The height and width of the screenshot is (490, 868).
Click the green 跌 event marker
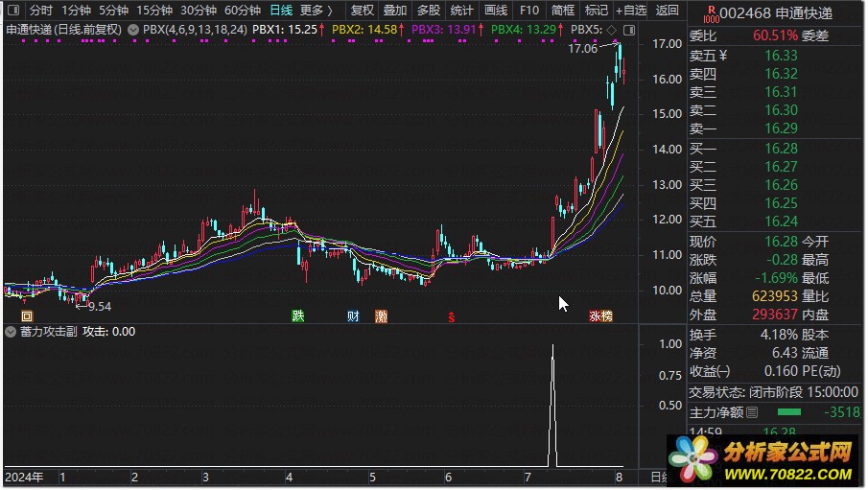pyautogui.click(x=298, y=316)
